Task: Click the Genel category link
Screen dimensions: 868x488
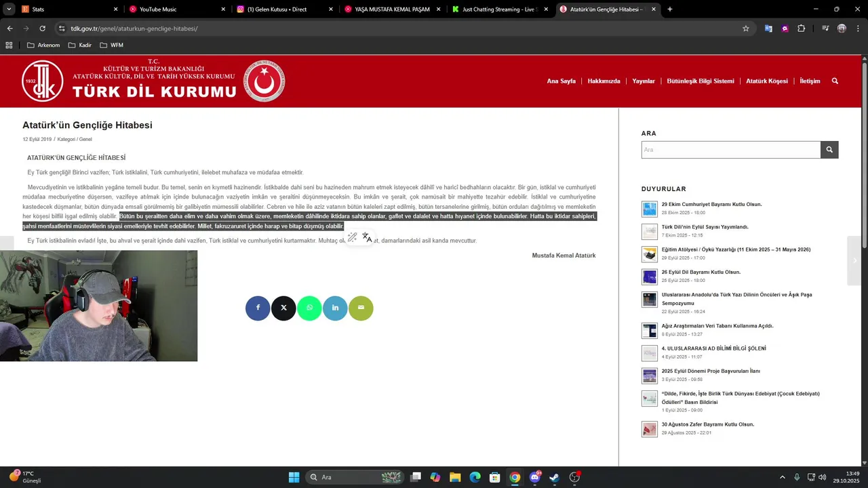Action: [85, 140]
